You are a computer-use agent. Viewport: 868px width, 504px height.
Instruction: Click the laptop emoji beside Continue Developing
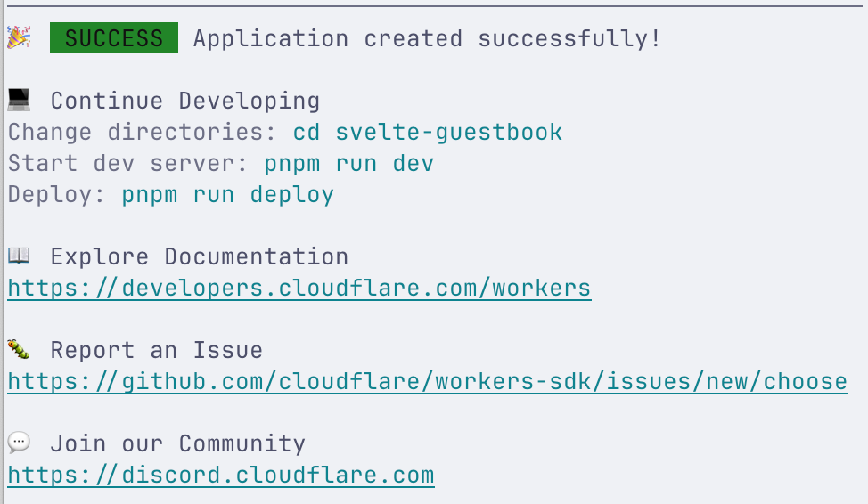[x=19, y=100]
